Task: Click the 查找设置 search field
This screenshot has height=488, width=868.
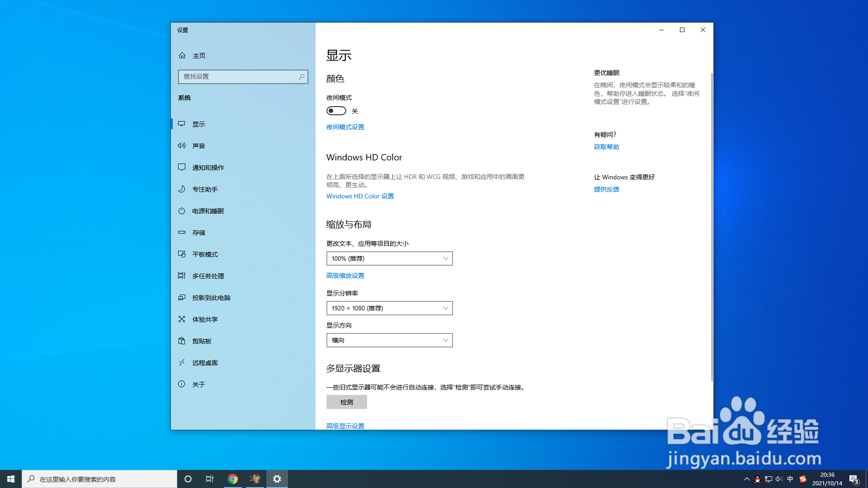Action: [243, 77]
